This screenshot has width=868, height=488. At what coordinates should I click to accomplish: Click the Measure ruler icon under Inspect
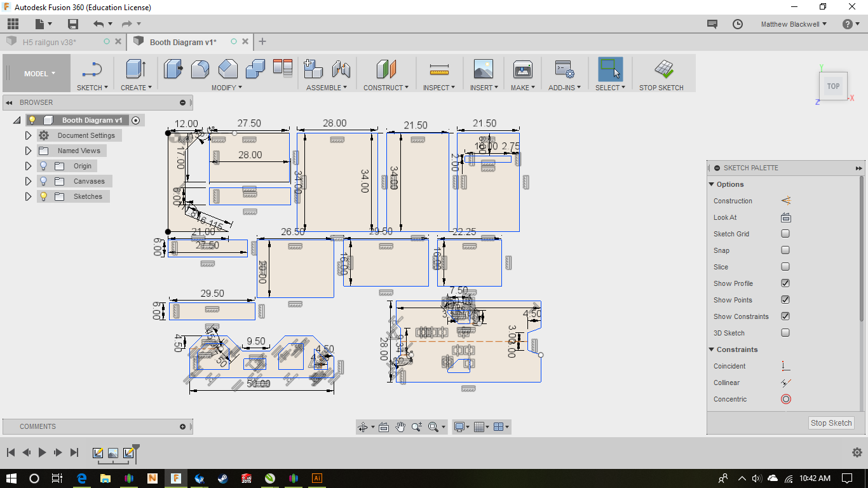439,69
